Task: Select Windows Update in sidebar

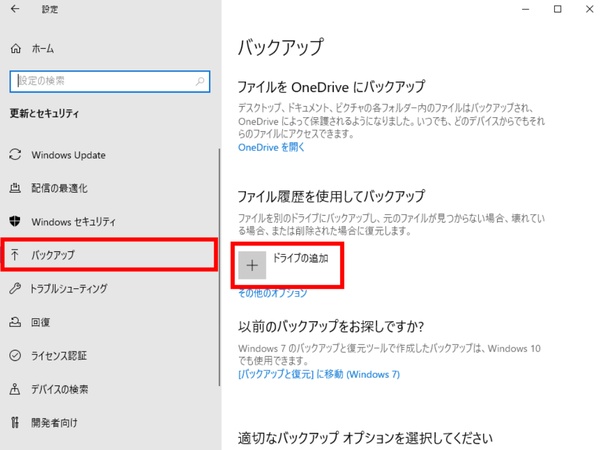Action: point(68,155)
